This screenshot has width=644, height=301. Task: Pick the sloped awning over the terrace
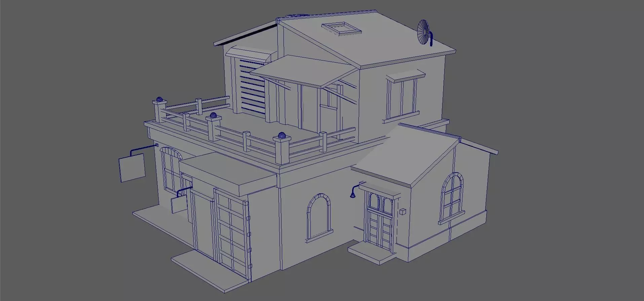(x=305, y=71)
